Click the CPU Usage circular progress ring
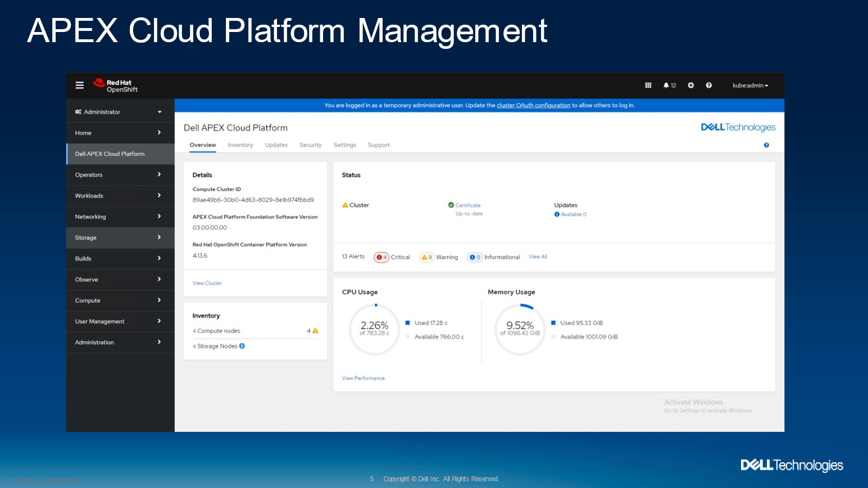 pyautogui.click(x=374, y=330)
